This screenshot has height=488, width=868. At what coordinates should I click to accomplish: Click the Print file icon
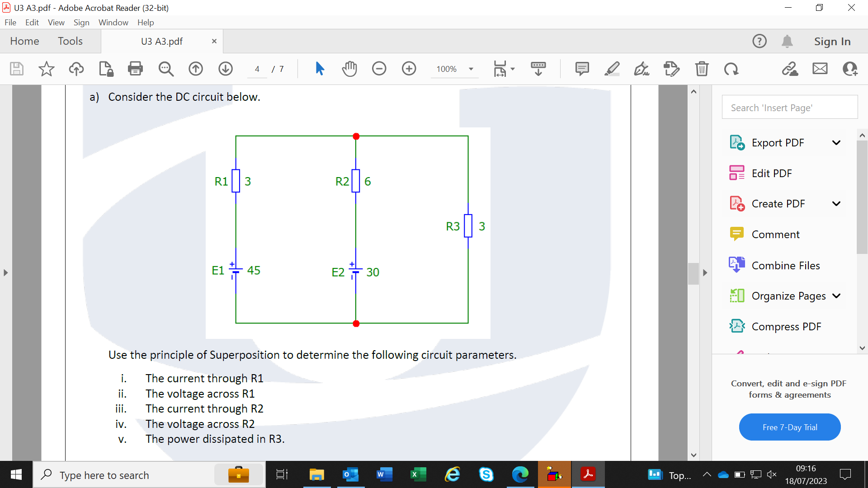coord(135,69)
